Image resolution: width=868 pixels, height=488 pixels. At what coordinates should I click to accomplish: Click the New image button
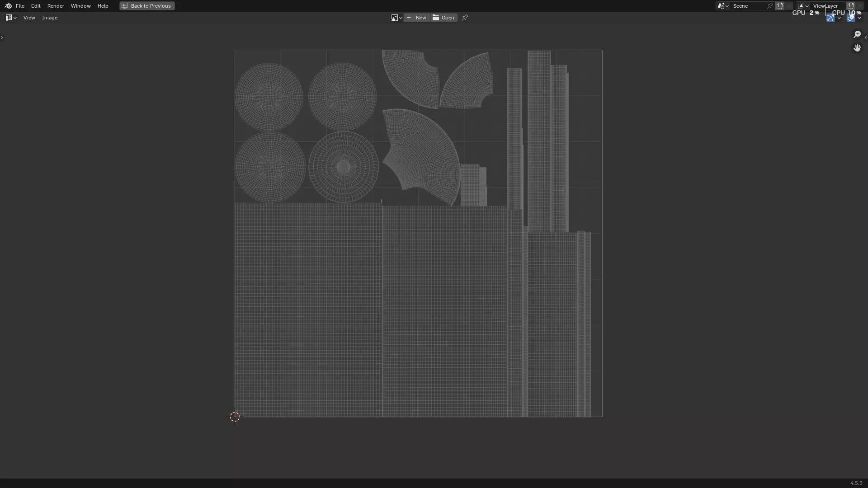(x=417, y=18)
